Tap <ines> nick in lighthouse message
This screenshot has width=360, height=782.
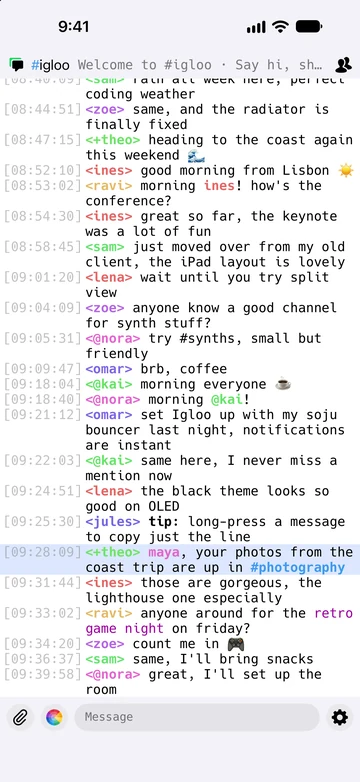[109, 583]
